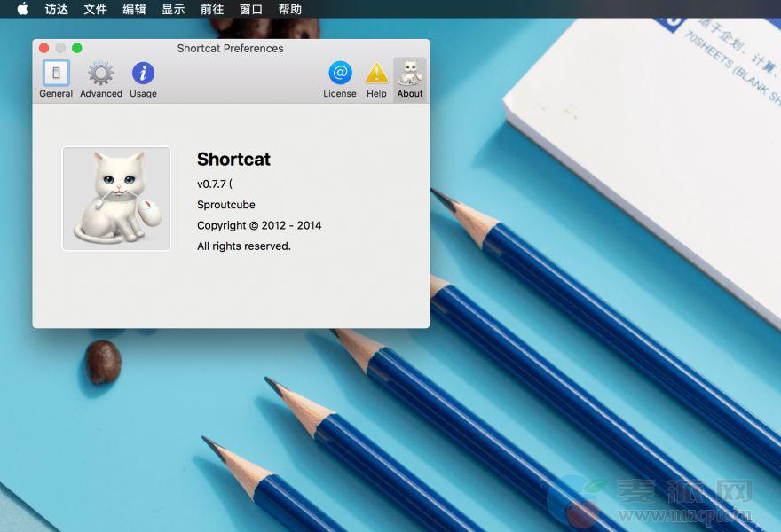Open the Apple menu
This screenshot has height=532, width=781.
pyautogui.click(x=22, y=9)
